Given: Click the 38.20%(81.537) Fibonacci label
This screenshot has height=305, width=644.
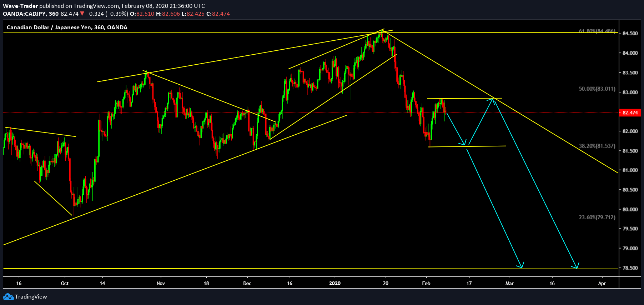Looking at the screenshot, I should (597, 146).
